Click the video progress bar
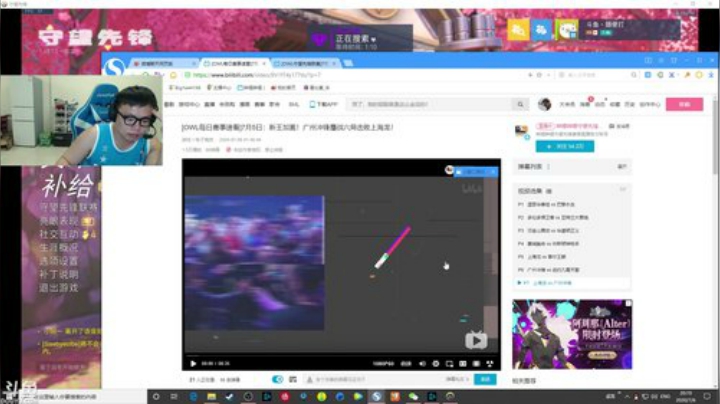720x404 pixels. (x=341, y=355)
